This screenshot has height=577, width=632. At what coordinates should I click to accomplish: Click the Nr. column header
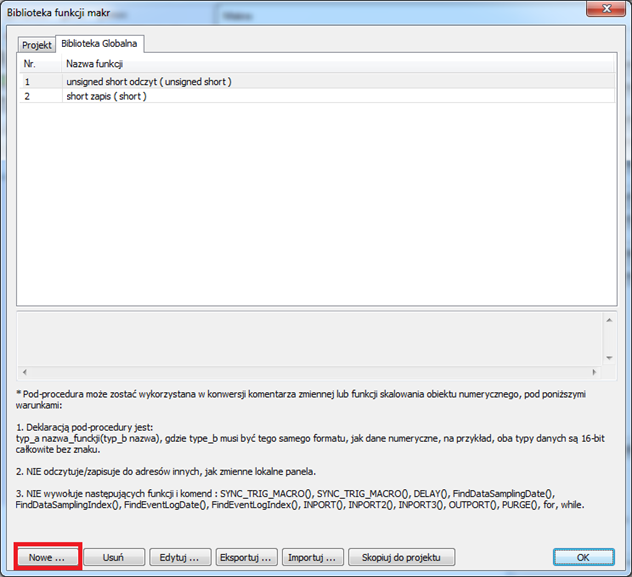click(40, 64)
